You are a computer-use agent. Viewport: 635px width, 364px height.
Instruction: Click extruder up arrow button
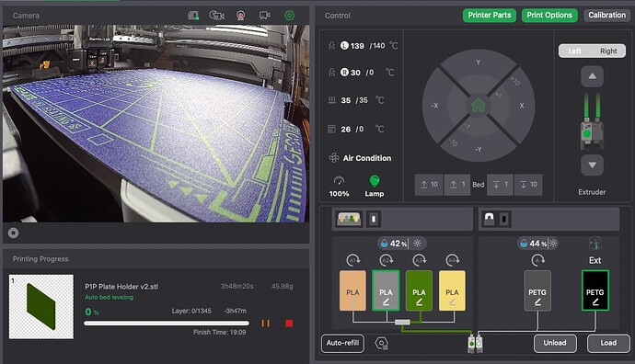point(592,76)
